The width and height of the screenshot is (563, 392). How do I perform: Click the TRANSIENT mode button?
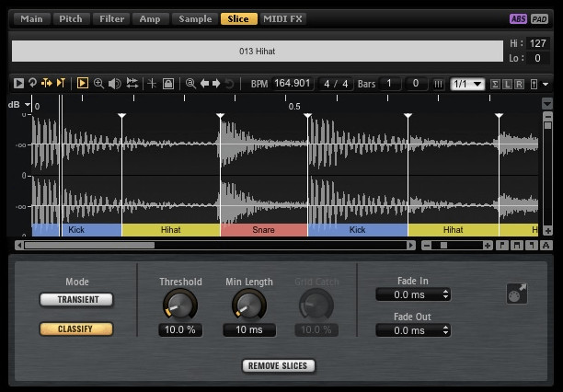tap(76, 299)
